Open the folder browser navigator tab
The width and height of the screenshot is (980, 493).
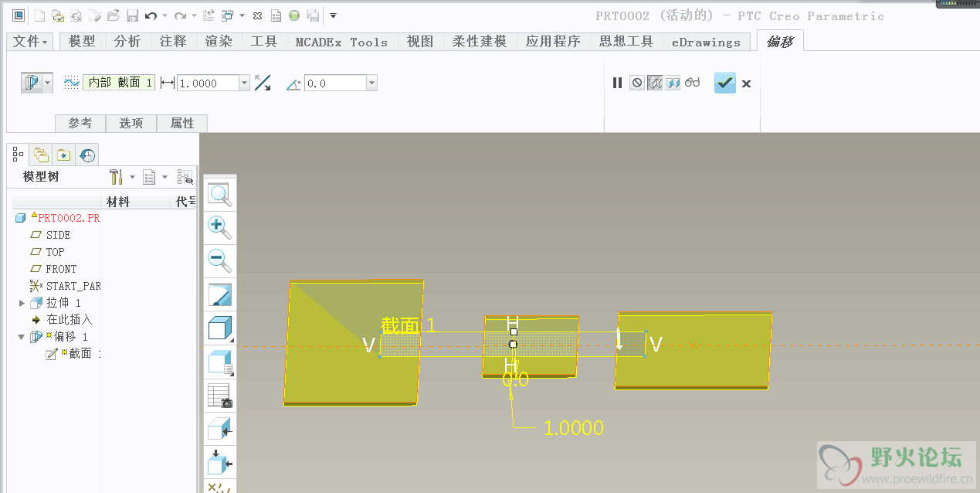tap(41, 155)
